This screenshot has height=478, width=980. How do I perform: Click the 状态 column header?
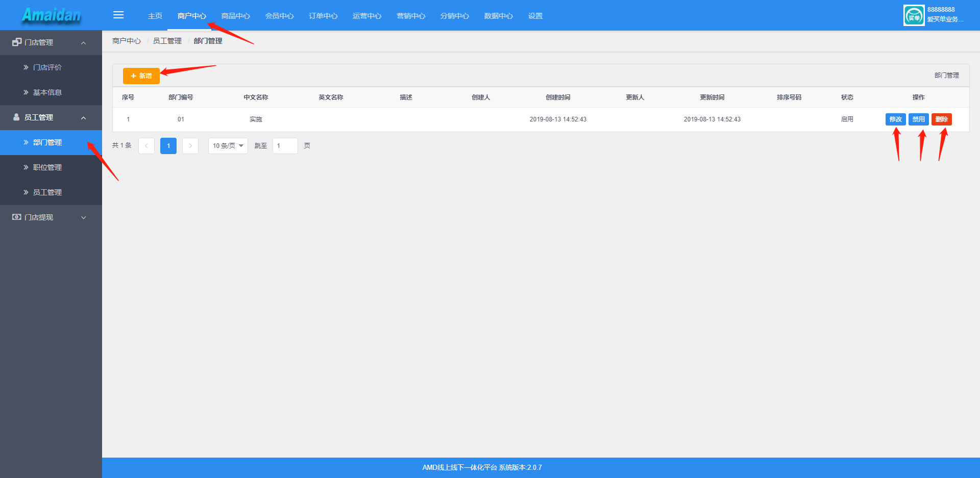(847, 97)
